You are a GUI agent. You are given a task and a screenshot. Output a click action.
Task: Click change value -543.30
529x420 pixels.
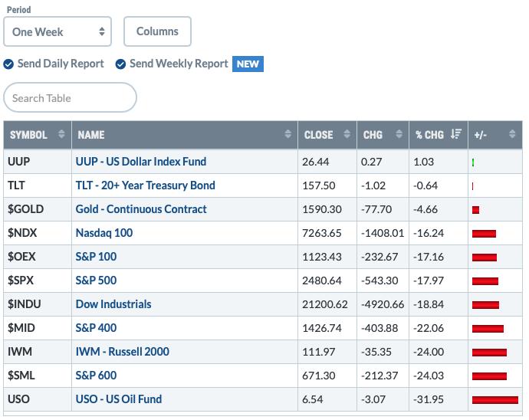379,281
